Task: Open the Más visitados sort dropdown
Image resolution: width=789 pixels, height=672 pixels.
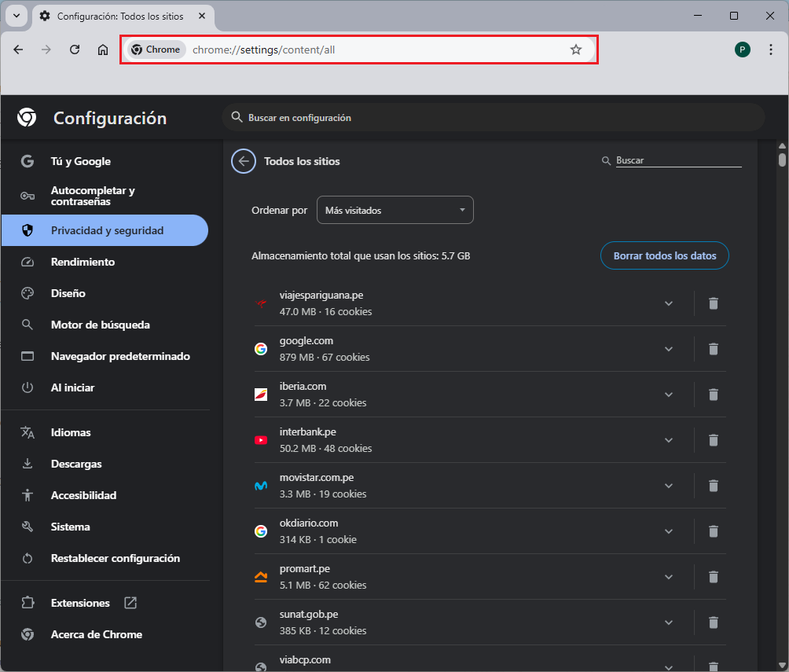Action: tap(395, 210)
